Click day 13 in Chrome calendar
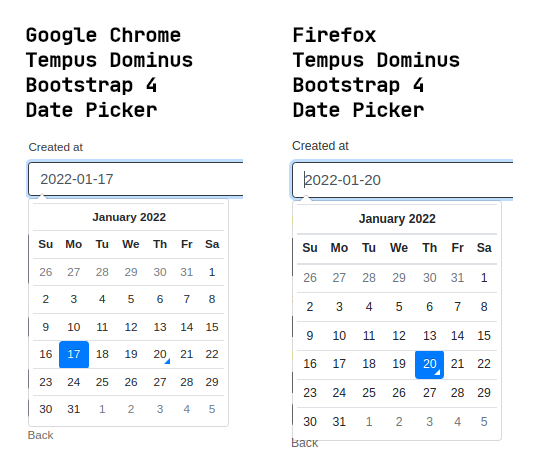This screenshot has width=543, height=465. click(x=160, y=327)
